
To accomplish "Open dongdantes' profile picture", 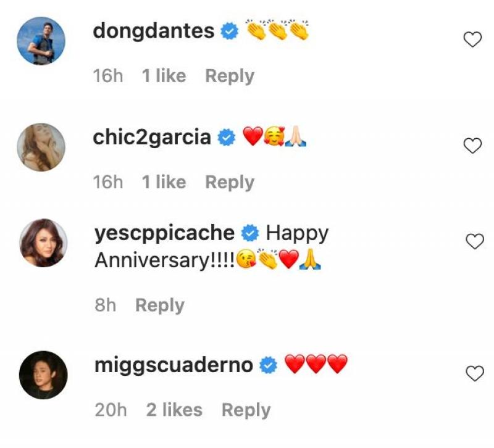I will [41, 41].
